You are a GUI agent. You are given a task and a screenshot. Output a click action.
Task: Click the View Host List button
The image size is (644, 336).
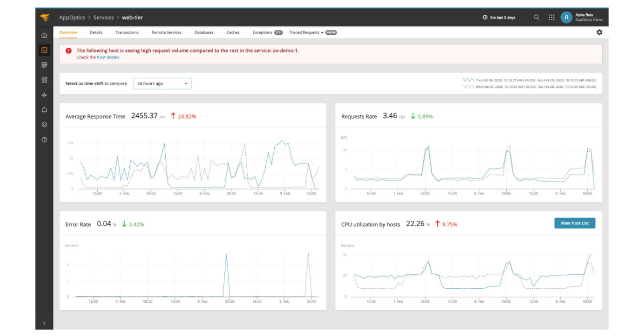pos(574,223)
